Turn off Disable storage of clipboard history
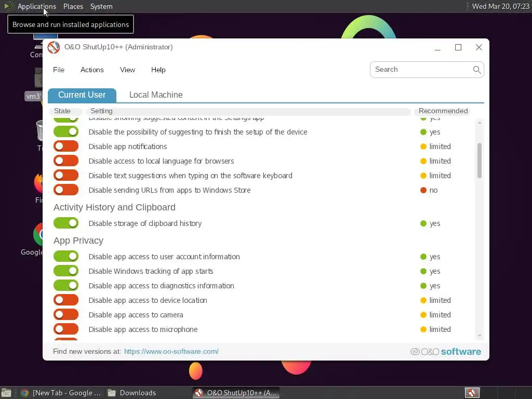Viewport: 532px width, 399px height. 66,223
